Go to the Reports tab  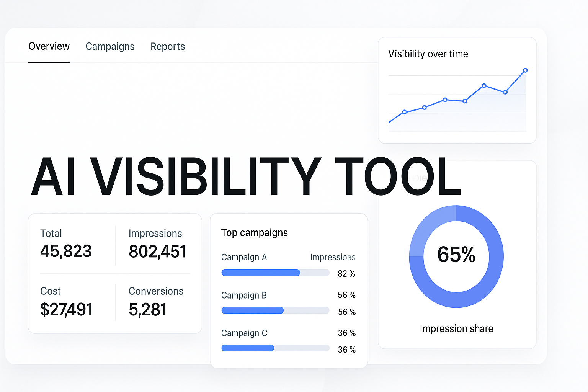coord(168,46)
